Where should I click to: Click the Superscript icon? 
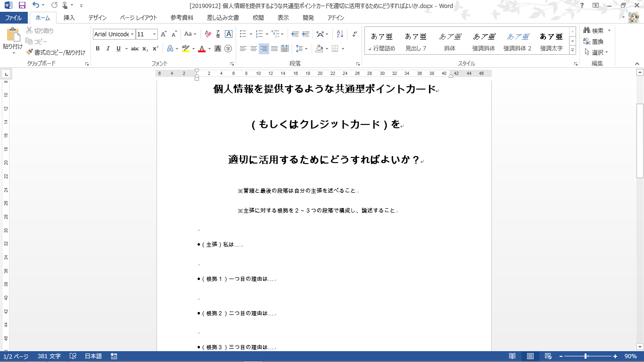pyautogui.click(x=155, y=49)
